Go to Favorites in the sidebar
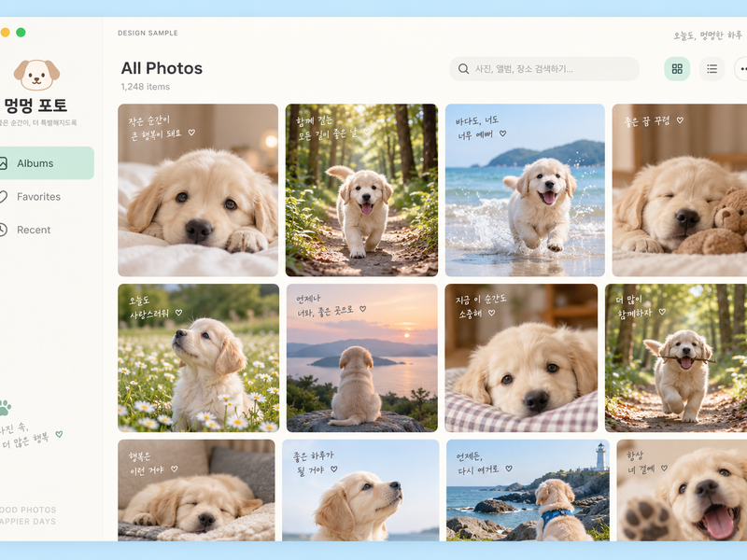 click(38, 197)
